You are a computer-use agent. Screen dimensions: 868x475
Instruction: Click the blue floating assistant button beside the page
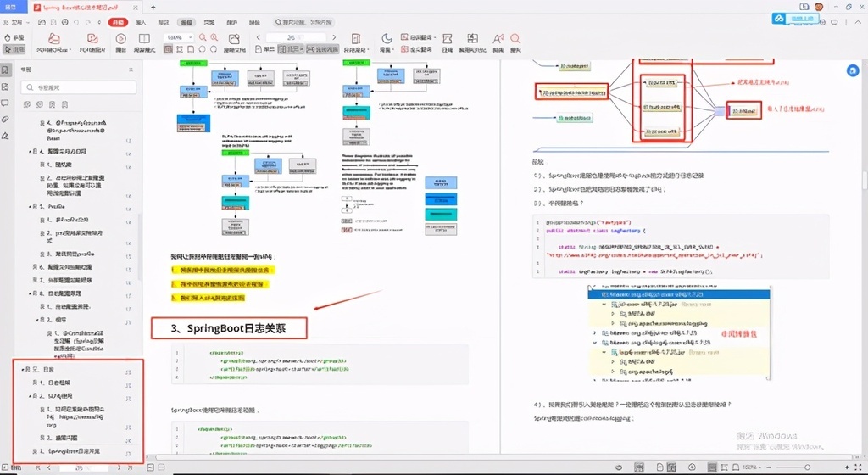pos(853,71)
